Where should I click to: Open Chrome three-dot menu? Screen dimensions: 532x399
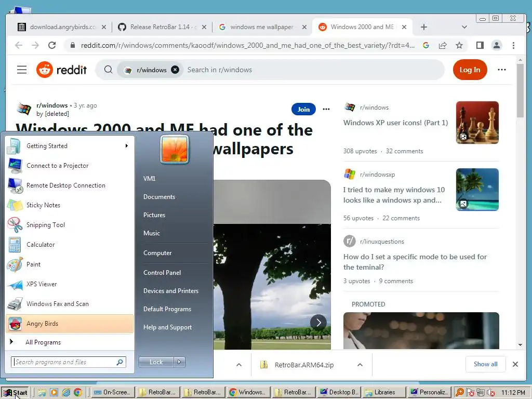coord(513,45)
